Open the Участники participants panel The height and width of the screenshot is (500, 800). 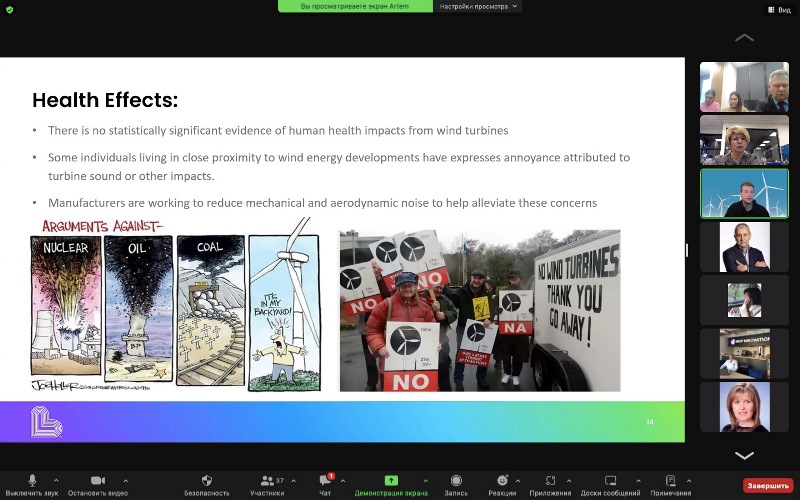pyautogui.click(x=267, y=481)
